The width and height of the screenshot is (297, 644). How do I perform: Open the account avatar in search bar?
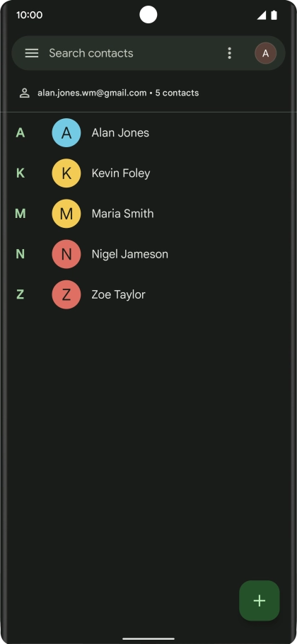(x=265, y=53)
